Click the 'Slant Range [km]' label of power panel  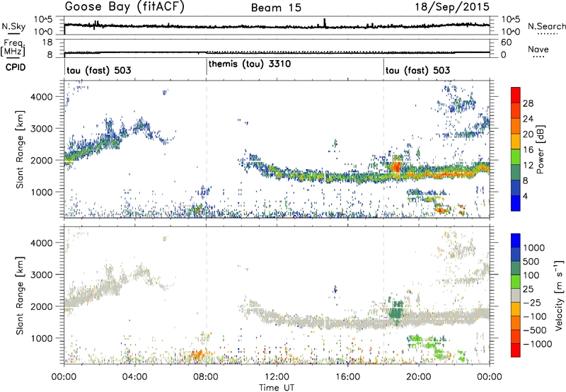(x=20, y=149)
